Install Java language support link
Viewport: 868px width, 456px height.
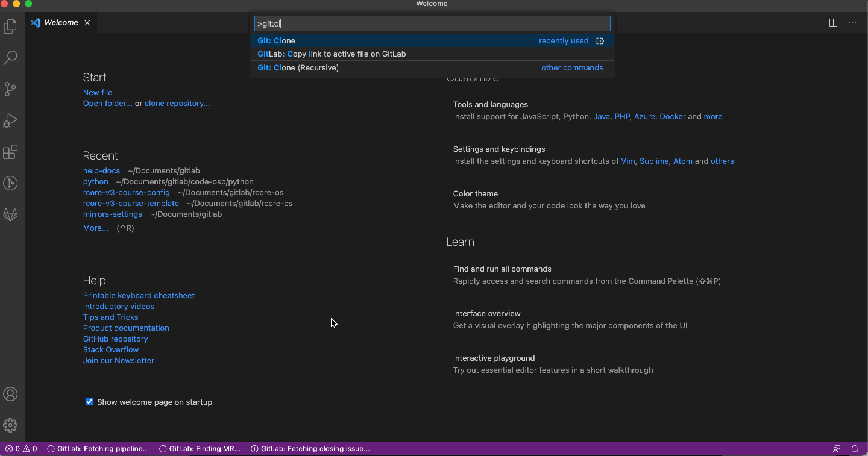click(602, 117)
